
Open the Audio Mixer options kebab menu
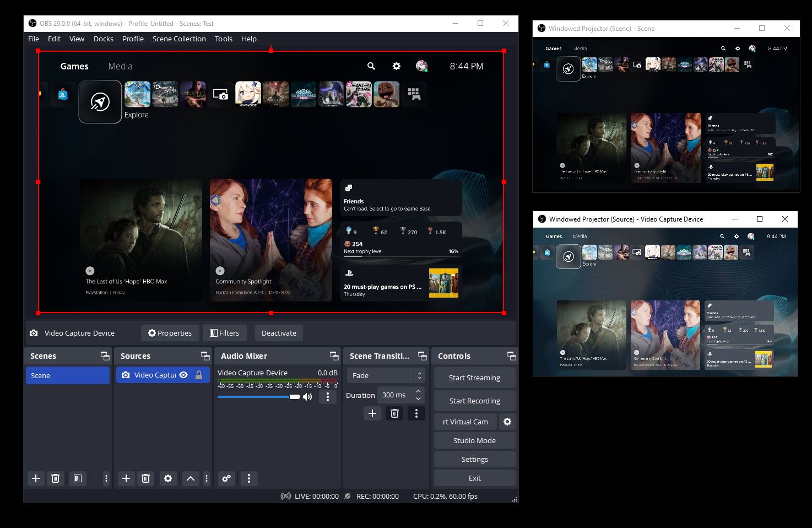coord(249,478)
